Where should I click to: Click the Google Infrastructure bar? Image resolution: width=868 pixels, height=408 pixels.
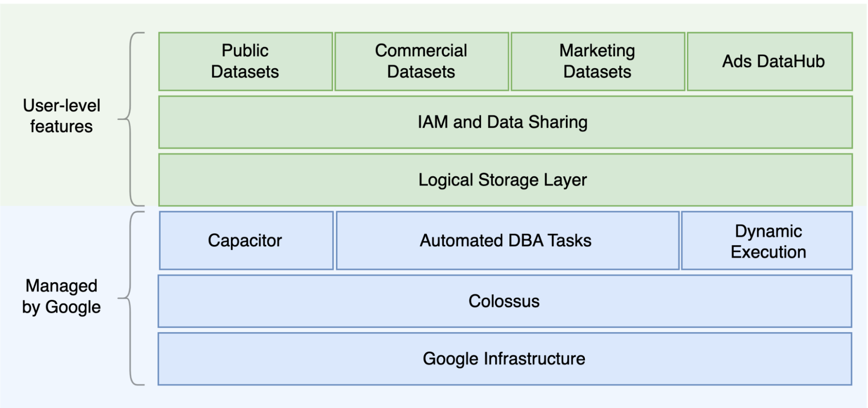(505, 359)
